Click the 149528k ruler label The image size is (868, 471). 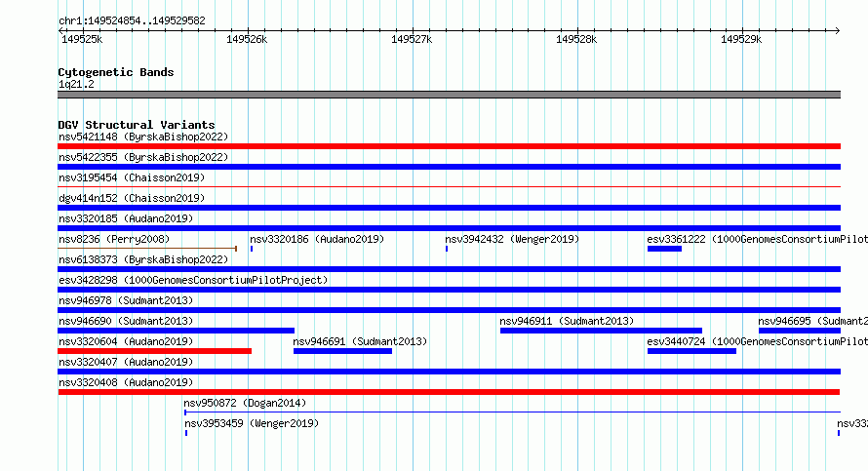pyautogui.click(x=576, y=39)
